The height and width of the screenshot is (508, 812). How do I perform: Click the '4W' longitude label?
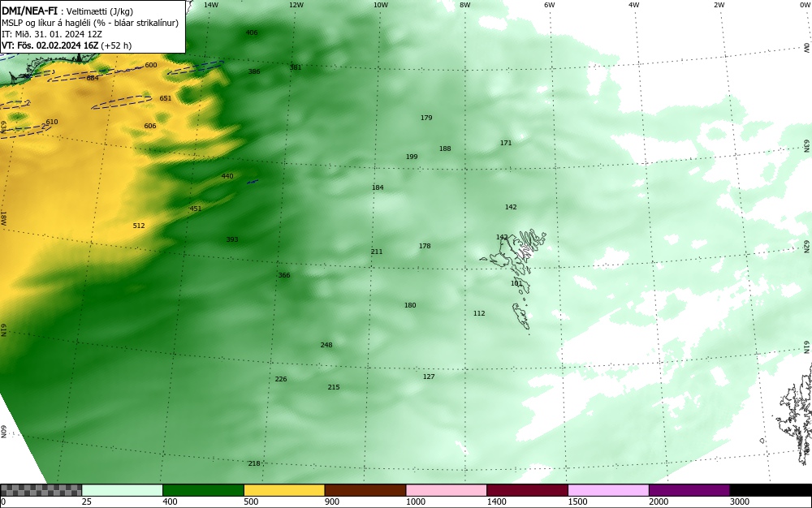(x=634, y=5)
